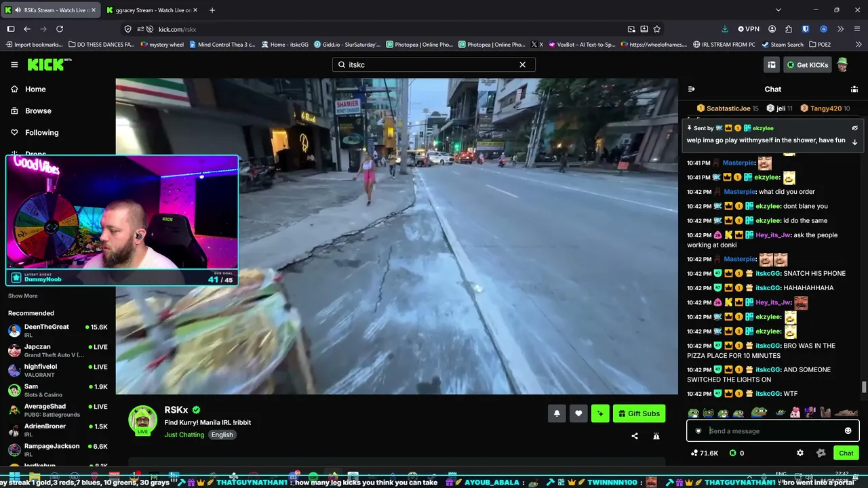Open browser extensions puzzle icon

789,29
